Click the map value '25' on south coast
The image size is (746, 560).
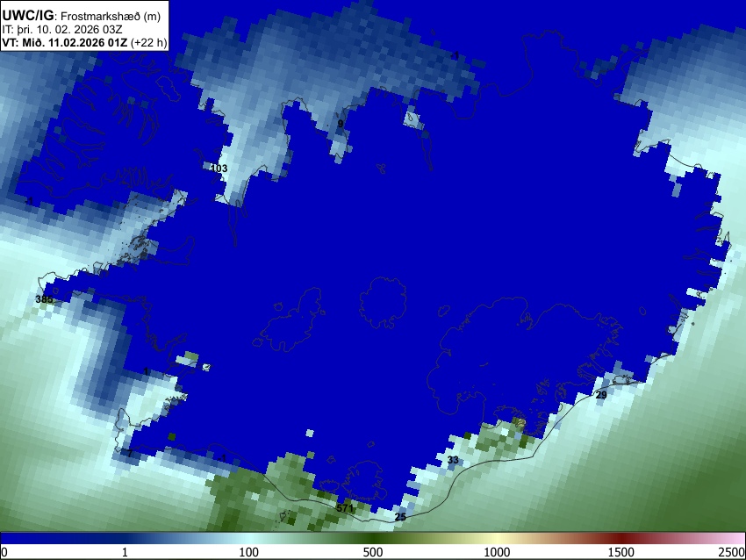(400, 517)
